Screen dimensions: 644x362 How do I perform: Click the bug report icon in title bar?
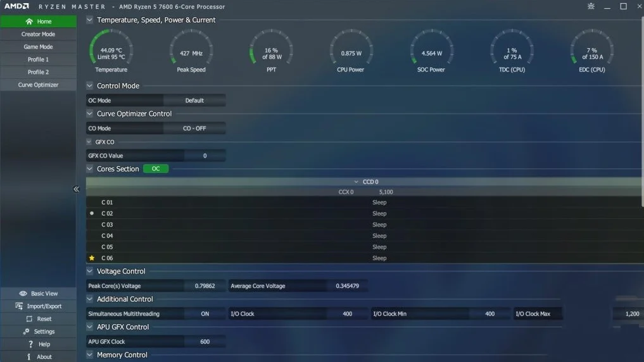[x=591, y=6]
